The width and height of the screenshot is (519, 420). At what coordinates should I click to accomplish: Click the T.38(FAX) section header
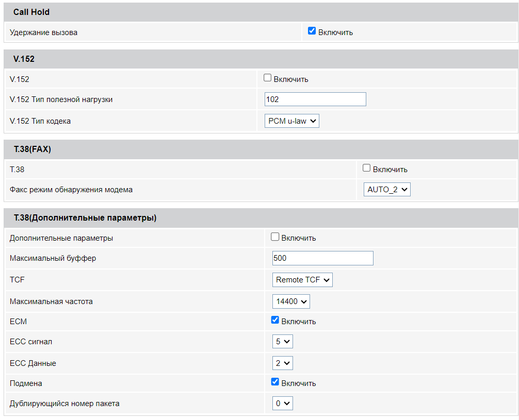coord(32,149)
